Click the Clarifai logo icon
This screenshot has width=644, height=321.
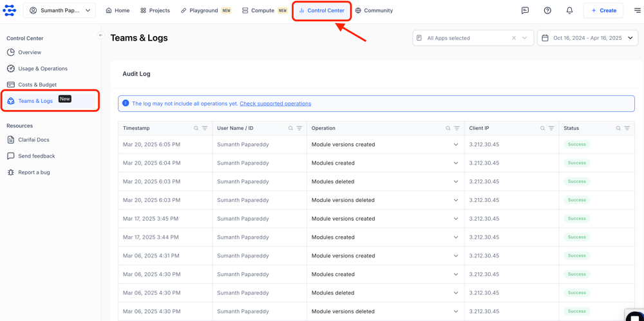tap(9, 10)
